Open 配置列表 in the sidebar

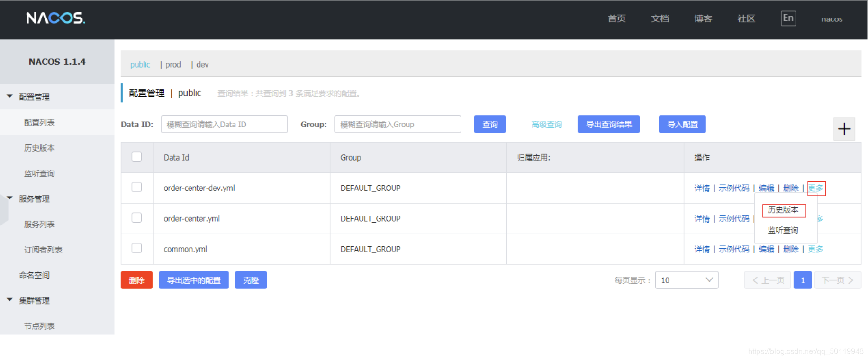[39, 122]
